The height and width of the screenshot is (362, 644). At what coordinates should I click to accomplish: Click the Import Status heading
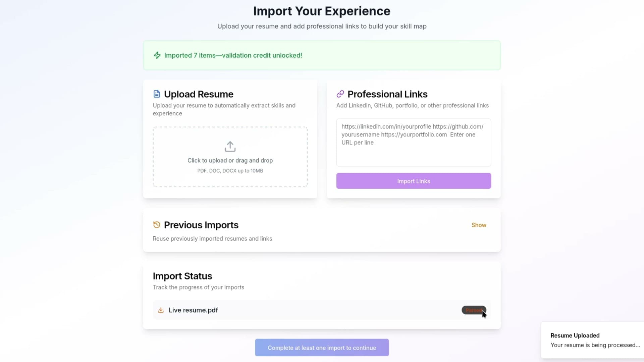(x=182, y=276)
